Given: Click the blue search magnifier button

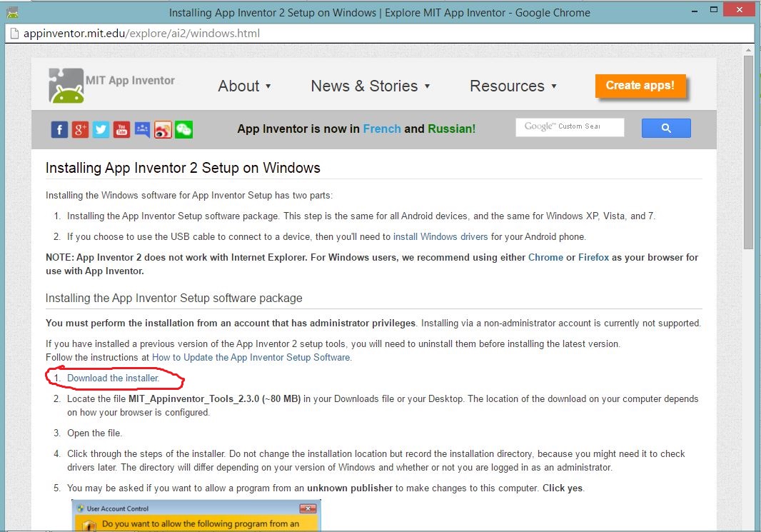Looking at the screenshot, I should pyautogui.click(x=666, y=128).
